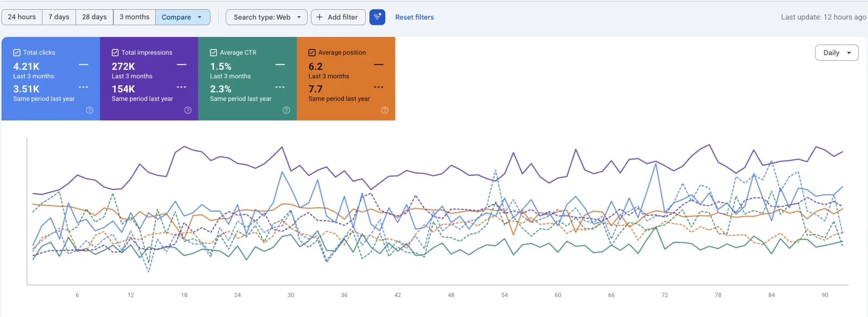
Task: Uncheck the Average position checkbox
Action: click(x=312, y=53)
